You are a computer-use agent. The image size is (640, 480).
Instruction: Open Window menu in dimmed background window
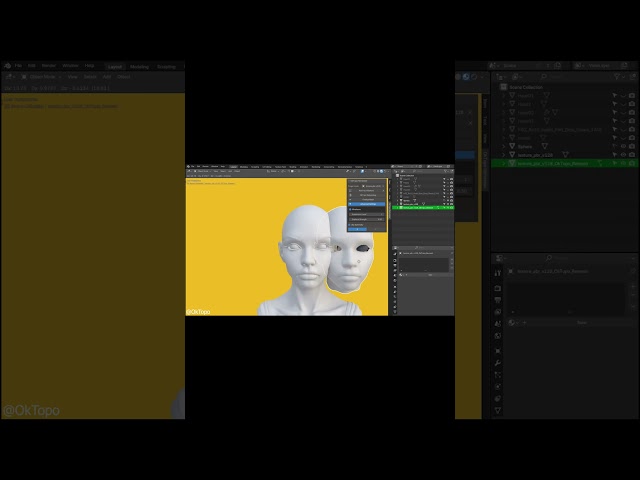[x=70, y=66]
